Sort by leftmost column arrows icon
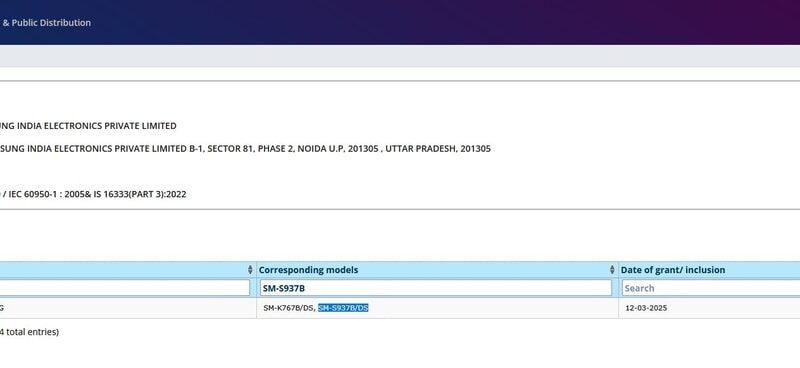 (250, 269)
